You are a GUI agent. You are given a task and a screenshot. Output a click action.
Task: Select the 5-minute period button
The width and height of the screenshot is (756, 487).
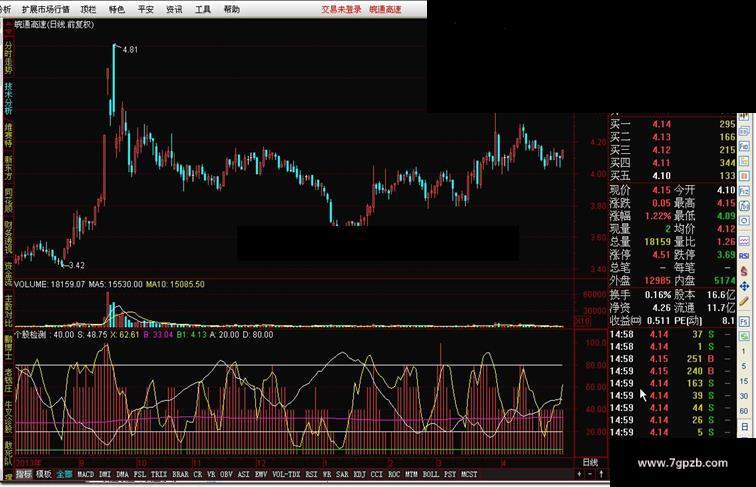coord(744,366)
